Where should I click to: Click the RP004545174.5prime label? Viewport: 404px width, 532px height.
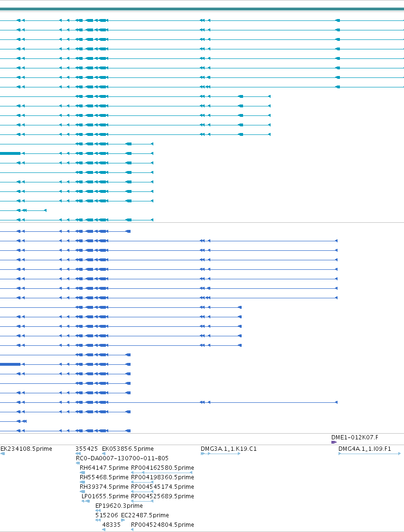162,487
